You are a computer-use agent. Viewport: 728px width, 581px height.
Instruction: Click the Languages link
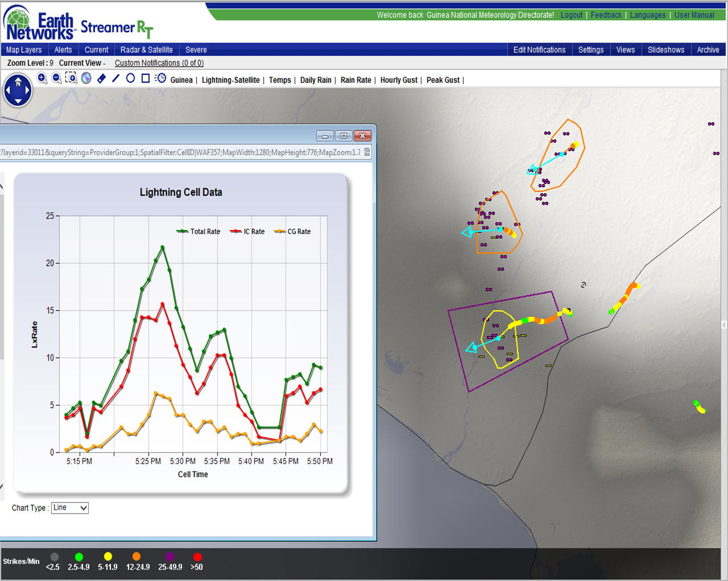coord(648,15)
